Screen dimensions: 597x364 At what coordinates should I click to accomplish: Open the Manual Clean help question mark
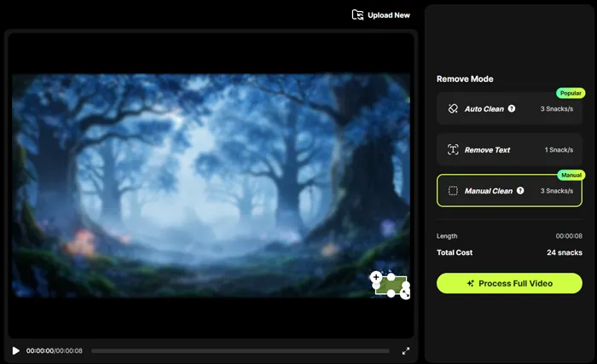pyautogui.click(x=520, y=190)
